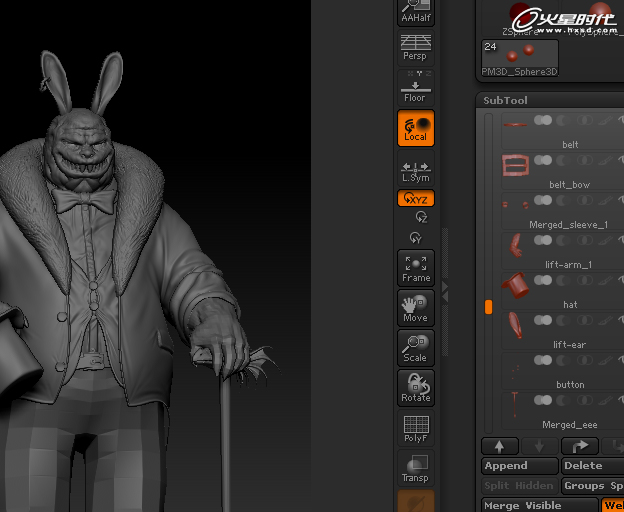Set Merged_sleeve_1 remesh mode to intersection
The height and width of the screenshot is (512, 624).
click(x=585, y=200)
